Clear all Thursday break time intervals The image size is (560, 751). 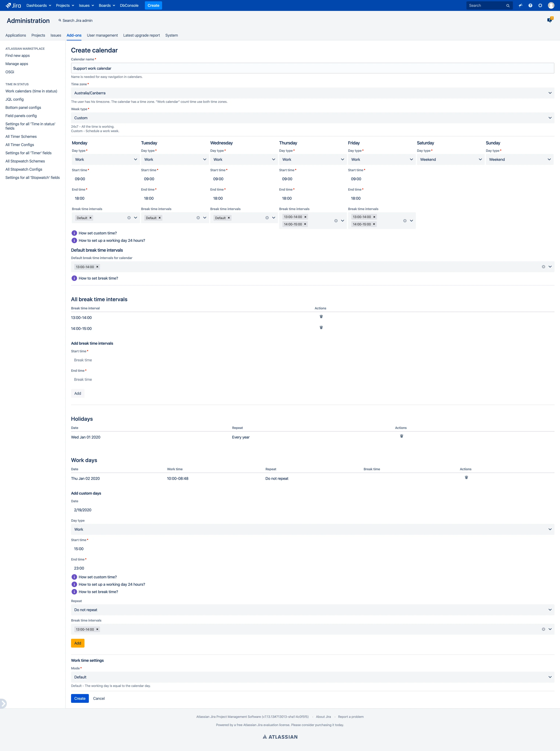tap(336, 221)
